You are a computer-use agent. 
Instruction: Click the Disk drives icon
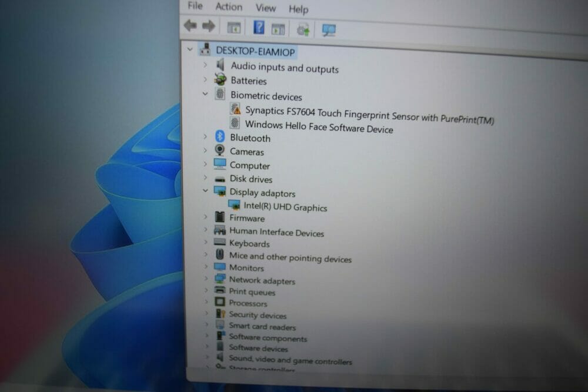pyautogui.click(x=220, y=179)
